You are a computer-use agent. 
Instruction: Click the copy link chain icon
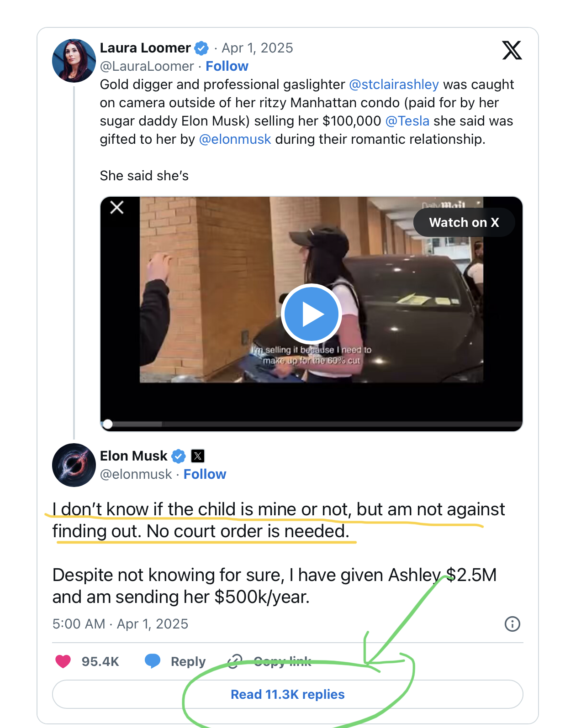(x=235, y=661)
